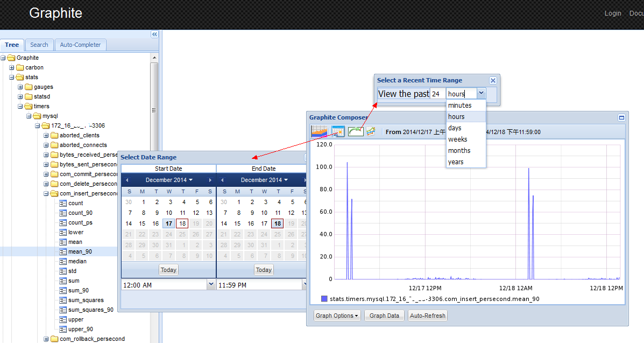
Task: Select the sum_90 metric
Action: tap(78, 290)
